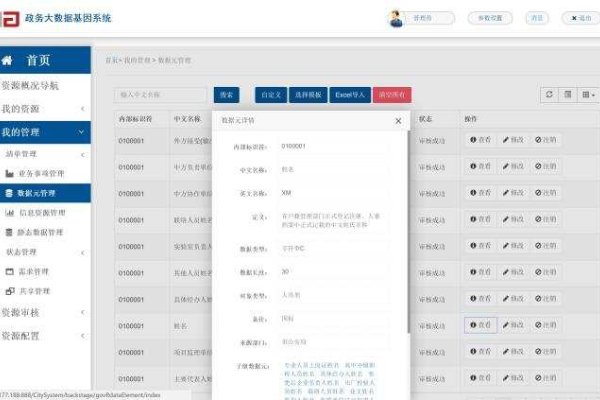The width and height of the screenshot is (600, 400).
Task: Open the 首页 home item in sidebar
Action: tap(45, 60)
